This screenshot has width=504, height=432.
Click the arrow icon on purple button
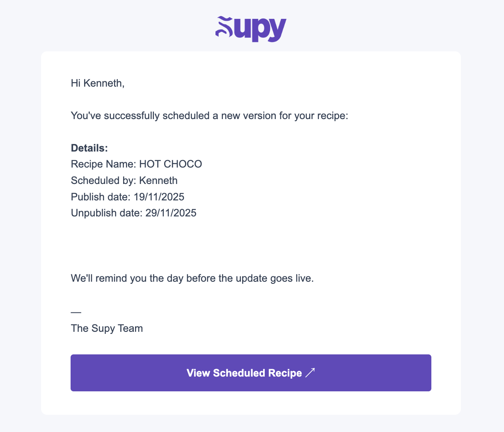tap(310, 373)
